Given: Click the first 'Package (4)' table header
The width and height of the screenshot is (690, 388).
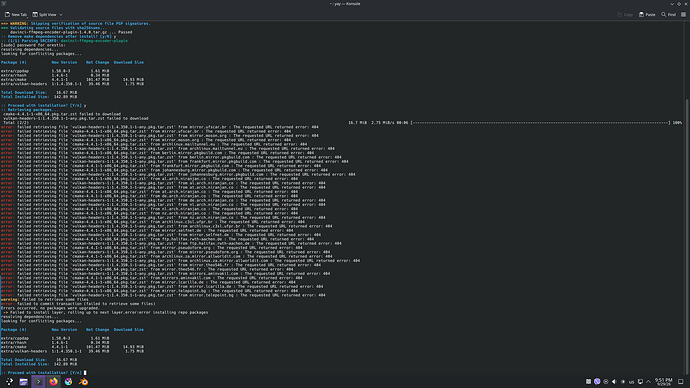Looking at the screenshot, I should 14,62.
